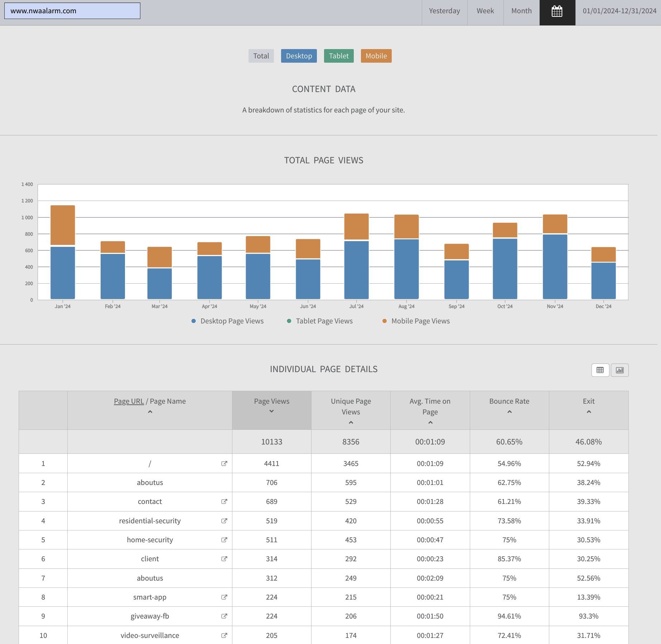Open the calendar date picker icon
661x644 pixels.
(x=557, y=11)
